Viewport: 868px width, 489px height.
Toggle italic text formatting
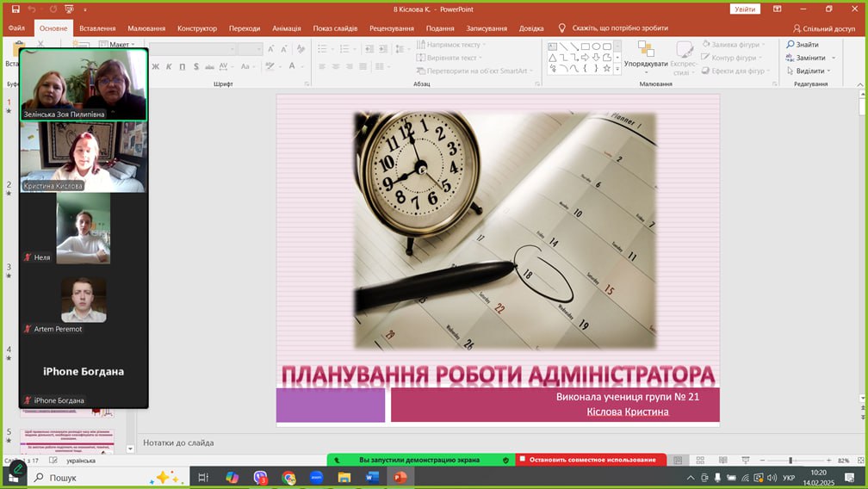tap(168, 66)
